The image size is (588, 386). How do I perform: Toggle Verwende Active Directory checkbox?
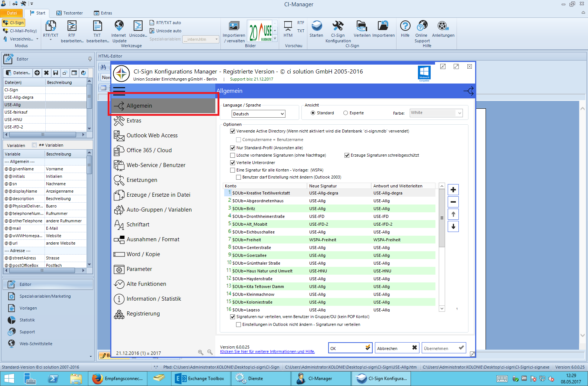coord(233,131)
